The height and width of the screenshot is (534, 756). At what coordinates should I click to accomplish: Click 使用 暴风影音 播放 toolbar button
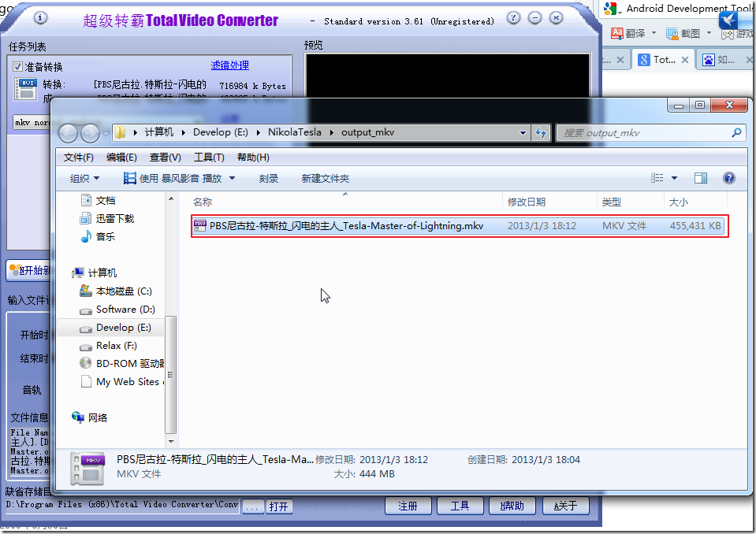(x=173, y=179)
